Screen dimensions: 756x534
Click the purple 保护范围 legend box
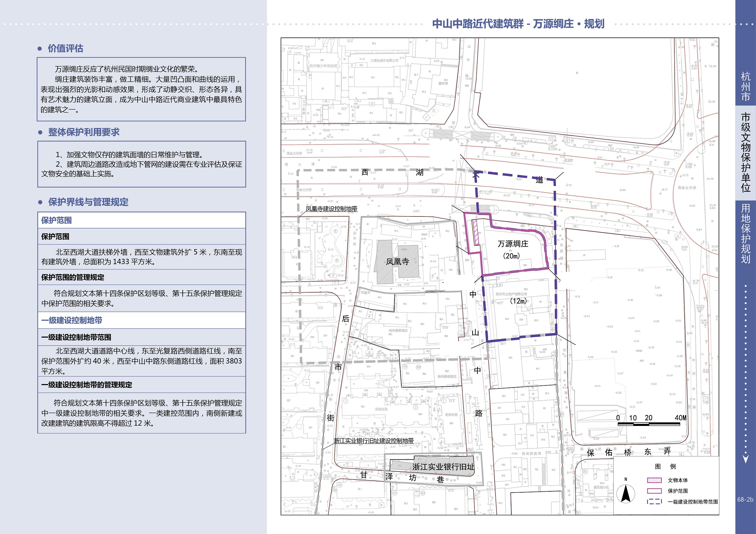click(654, 491)
